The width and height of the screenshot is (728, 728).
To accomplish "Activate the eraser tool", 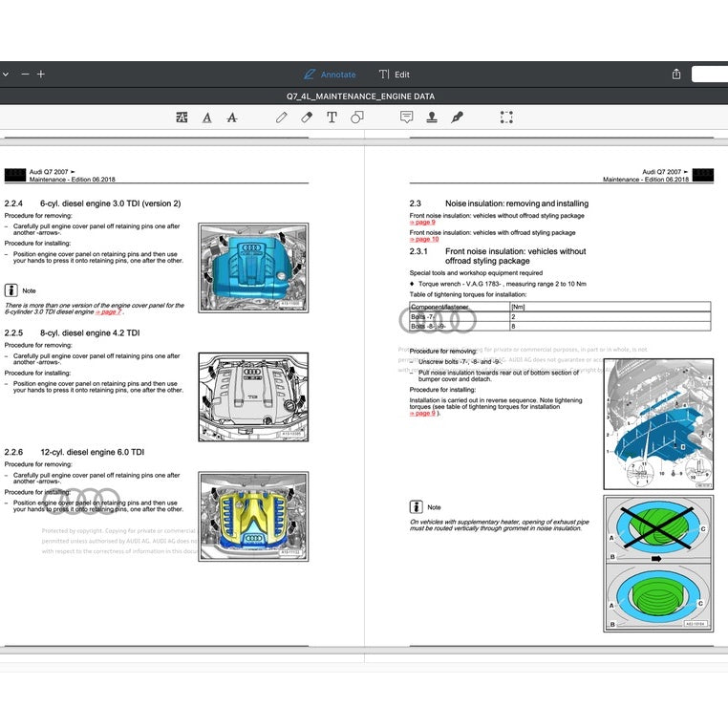I will click(x=307, y=118).
